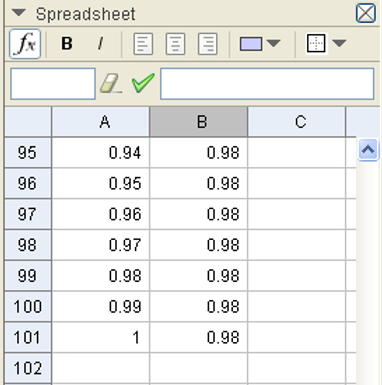Select cell B97 showing 0.98
Image resolution: width=382 pixels, height=385 pixels.
coord(199,214)
